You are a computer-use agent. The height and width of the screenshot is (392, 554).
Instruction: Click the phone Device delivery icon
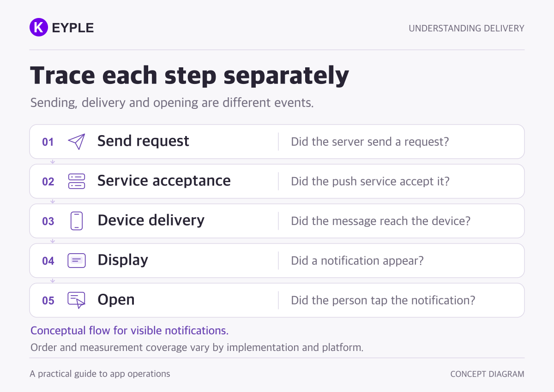point(77,221)
